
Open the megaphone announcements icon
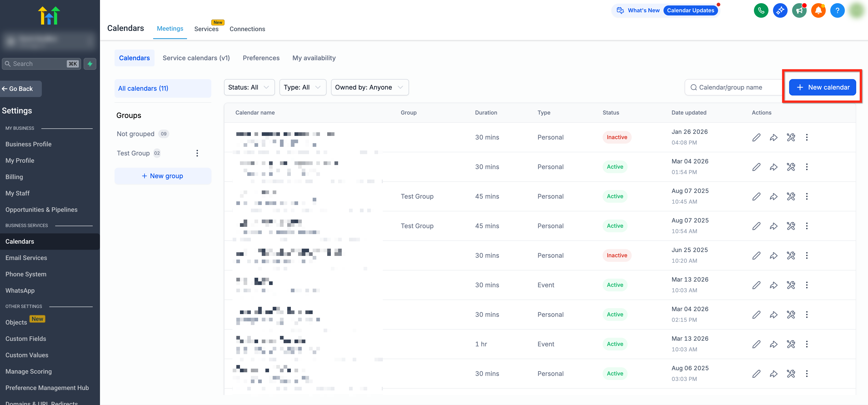tap(799, 10)
